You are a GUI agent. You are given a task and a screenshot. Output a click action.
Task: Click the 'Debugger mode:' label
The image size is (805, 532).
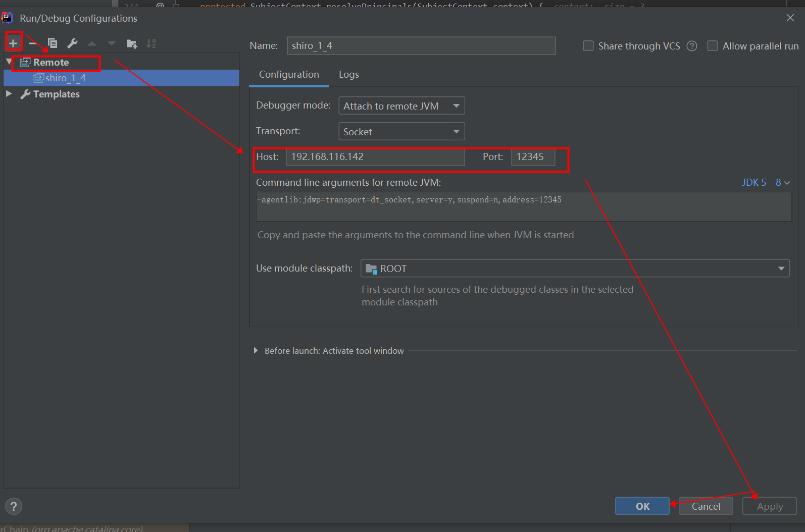[293, 105]
